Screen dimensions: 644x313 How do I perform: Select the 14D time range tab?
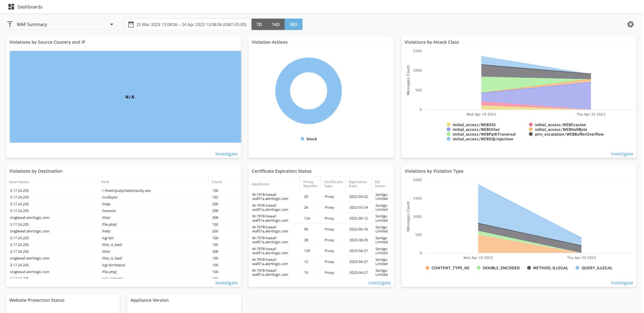[x=275, y=24]
